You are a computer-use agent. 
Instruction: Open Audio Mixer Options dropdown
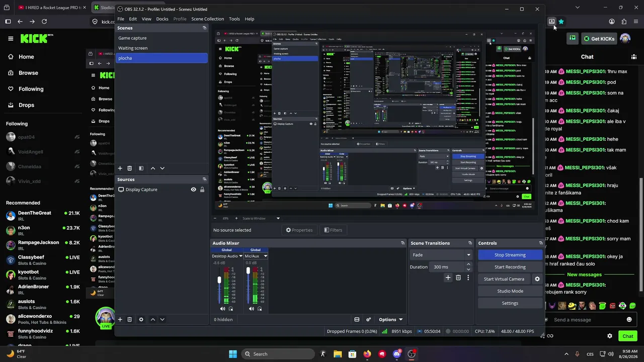(390, 319)
